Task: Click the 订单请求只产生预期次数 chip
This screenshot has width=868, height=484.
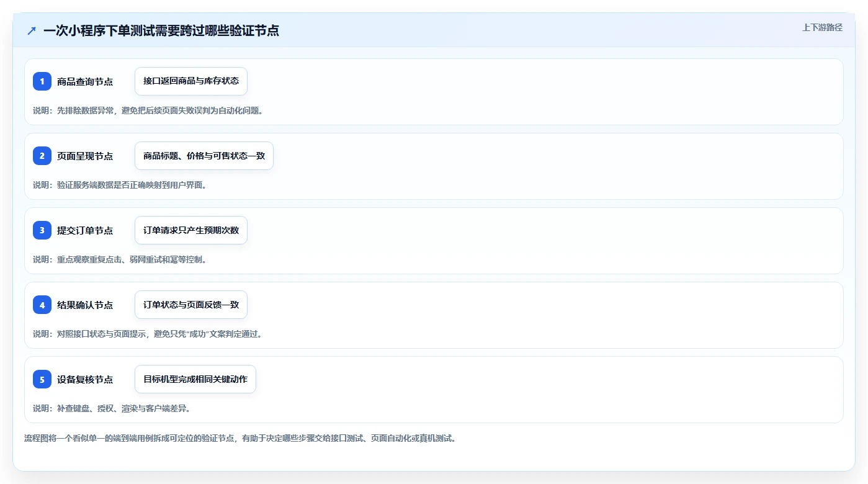Action: [191, 230]
